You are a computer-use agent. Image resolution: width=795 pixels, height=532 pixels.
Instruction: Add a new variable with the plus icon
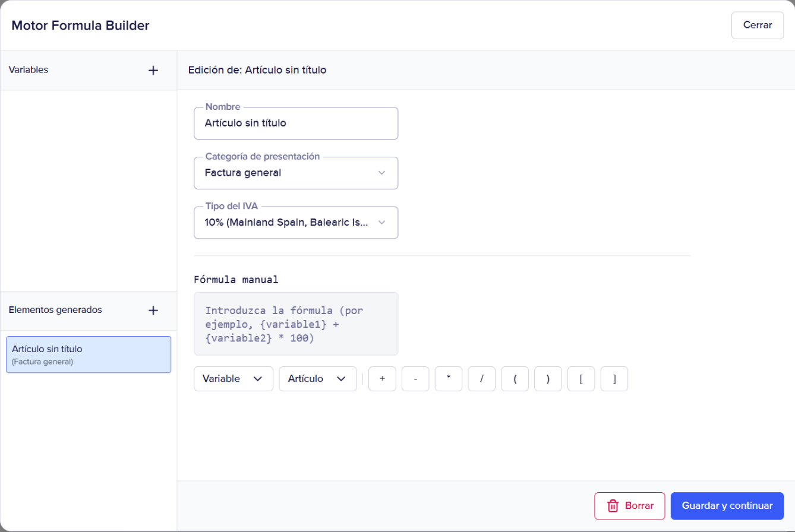click(153, 70)
